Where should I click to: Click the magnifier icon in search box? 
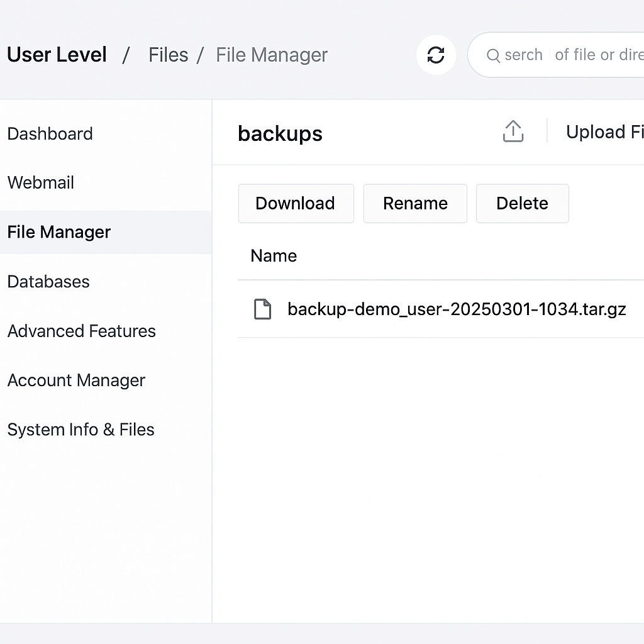coord(494,55)
